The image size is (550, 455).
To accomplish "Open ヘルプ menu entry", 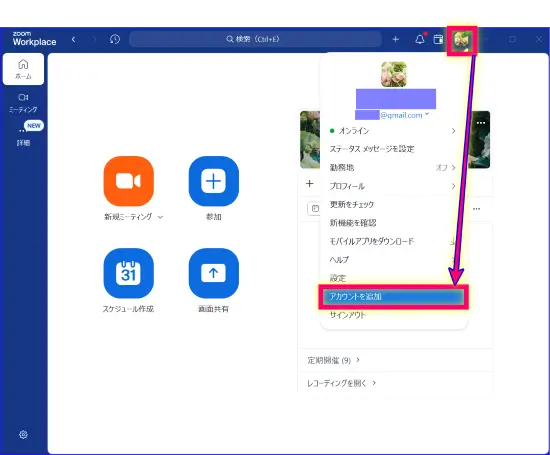I will tap(394, 260).
